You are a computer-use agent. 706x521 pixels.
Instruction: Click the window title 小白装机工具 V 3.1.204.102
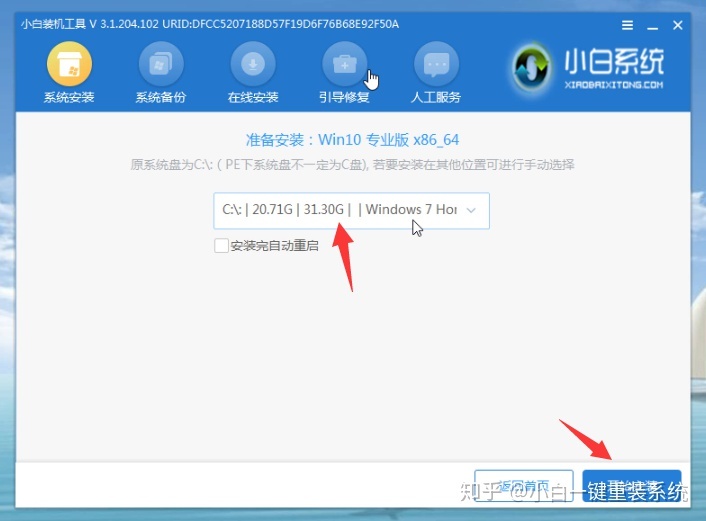tap(90, 24)
